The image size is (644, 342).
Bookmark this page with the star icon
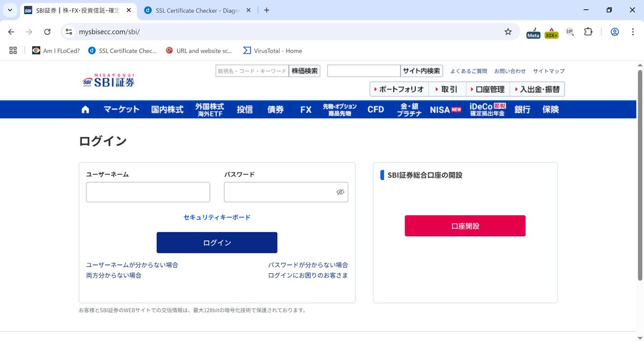tap(508, 32)
